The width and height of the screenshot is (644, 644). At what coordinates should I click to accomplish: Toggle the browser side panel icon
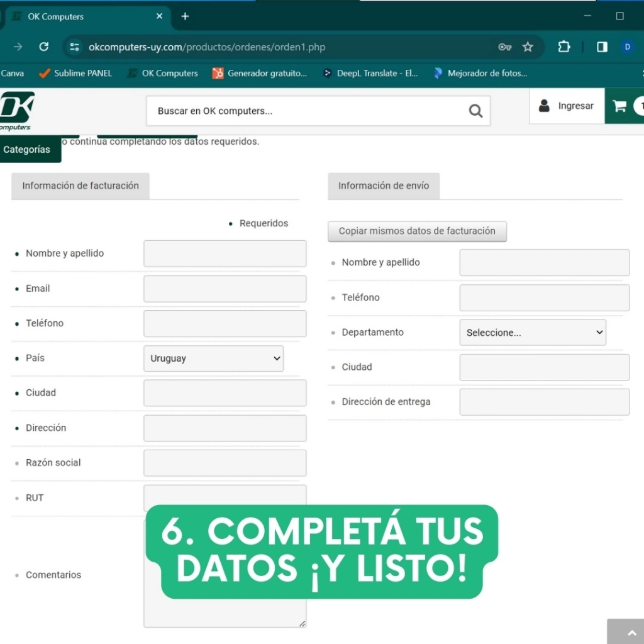click(x=602, y=47)
